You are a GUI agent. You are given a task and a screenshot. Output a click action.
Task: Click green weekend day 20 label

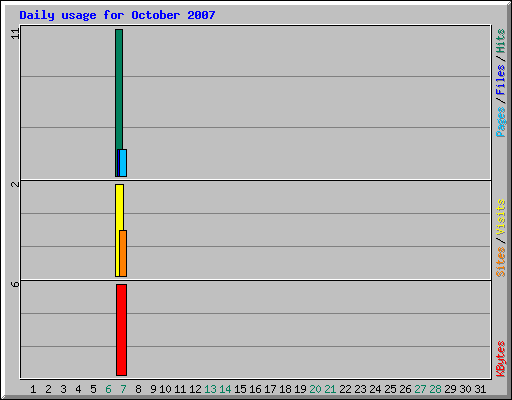315,389
